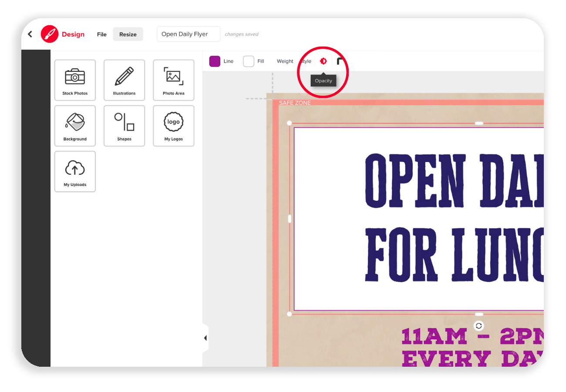This screenshot has height=392, width=566.
Task: Open the Style setting
Action: (x=306, y=61)
